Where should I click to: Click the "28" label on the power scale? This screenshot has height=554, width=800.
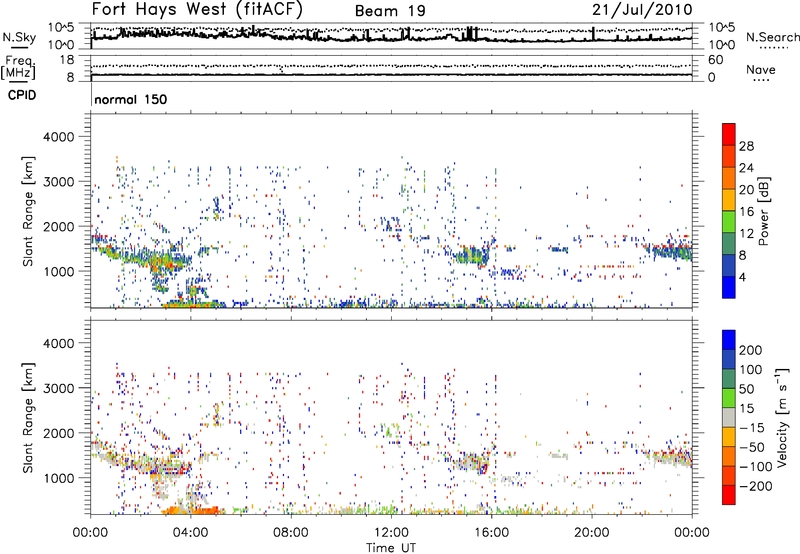click(746, 146)
